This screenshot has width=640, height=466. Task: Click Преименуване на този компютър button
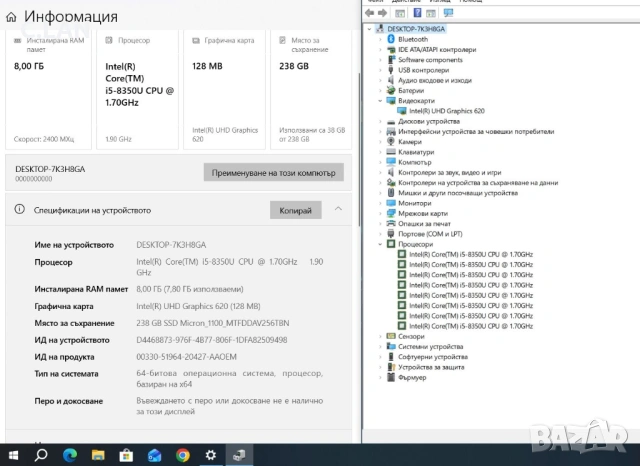click(x=273, y=173)
